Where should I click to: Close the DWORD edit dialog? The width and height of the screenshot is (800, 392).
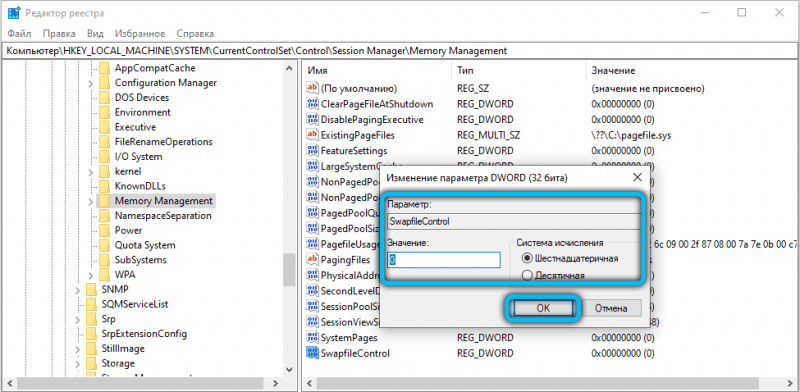(x=637, y=178)
